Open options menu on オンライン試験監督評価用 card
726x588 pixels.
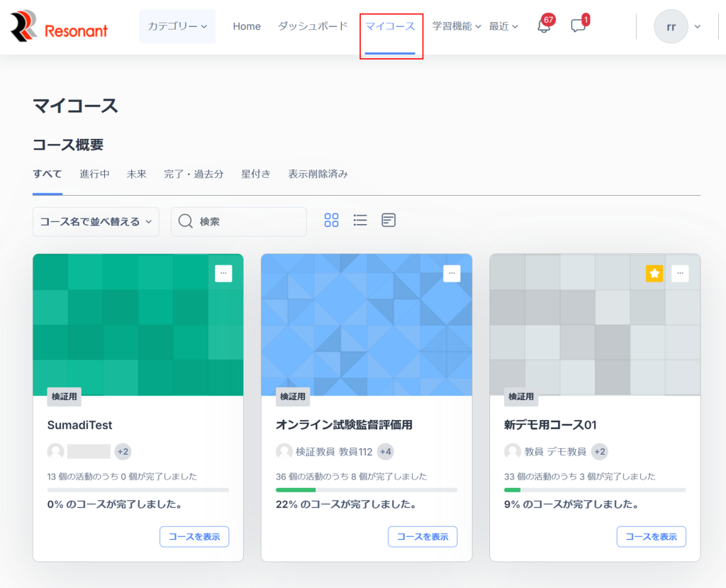[452, 273]
